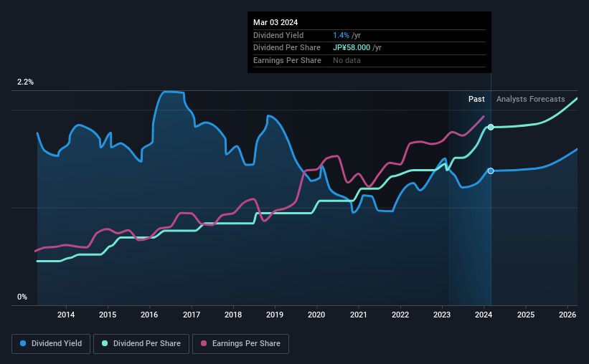This screenshot has height=364, width=589.
Task: Toggle the Earnings Per Share legend series
Action: point(240,344)
